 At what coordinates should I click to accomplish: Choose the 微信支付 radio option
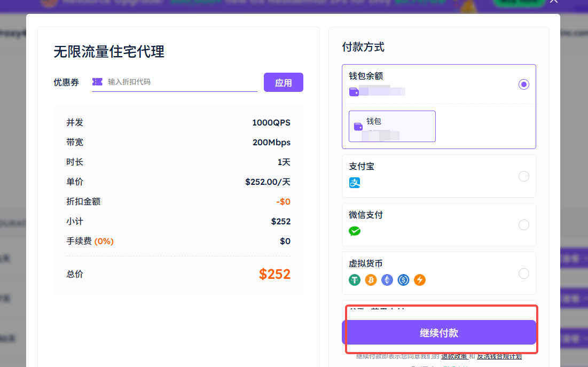pos(524,225)
